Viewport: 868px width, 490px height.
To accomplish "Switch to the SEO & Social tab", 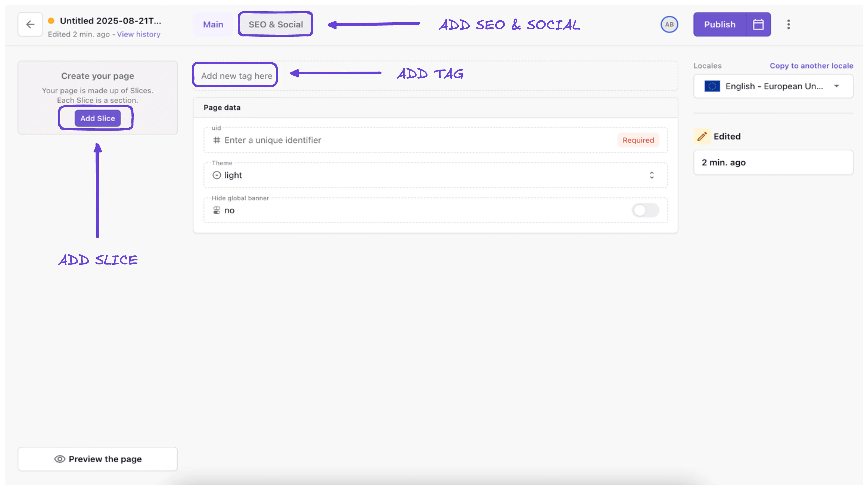I will (276, 25).
